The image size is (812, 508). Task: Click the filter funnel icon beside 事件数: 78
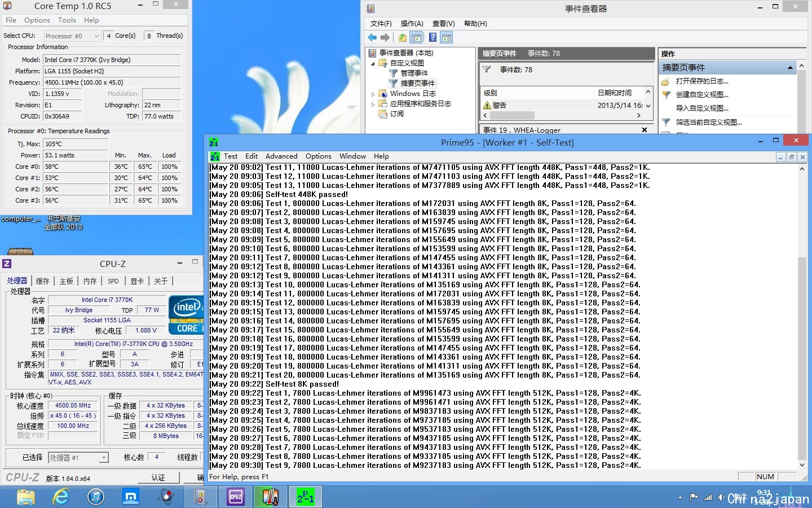(x=487, y=70)
